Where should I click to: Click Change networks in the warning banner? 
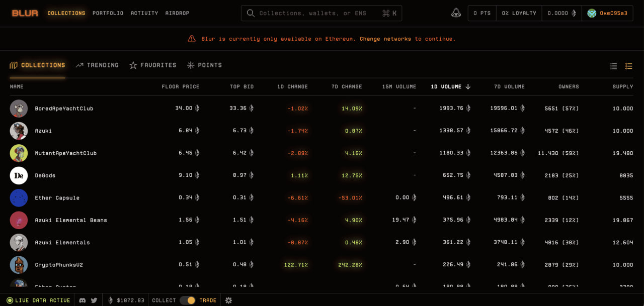coord(386,39)
